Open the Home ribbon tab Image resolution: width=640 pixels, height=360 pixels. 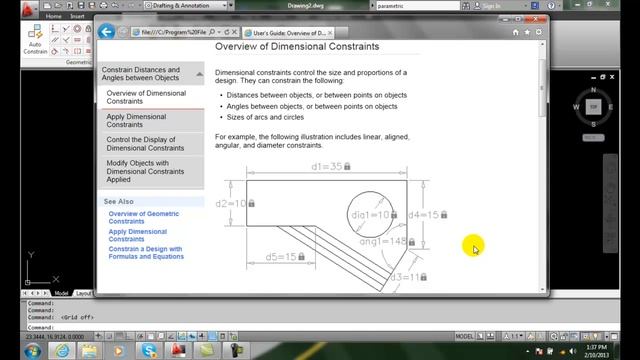(53, 16)
